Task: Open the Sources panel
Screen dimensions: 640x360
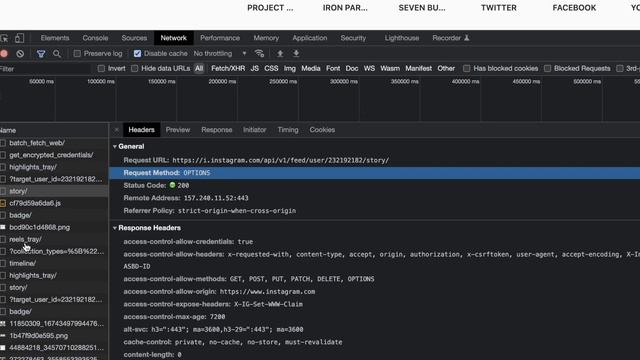Action: pos(134,38)
